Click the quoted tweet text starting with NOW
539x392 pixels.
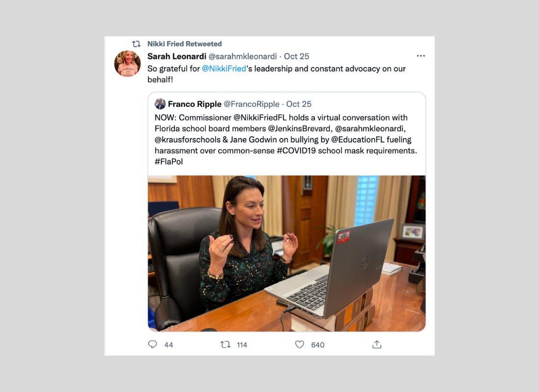click(x=286, y=140)
